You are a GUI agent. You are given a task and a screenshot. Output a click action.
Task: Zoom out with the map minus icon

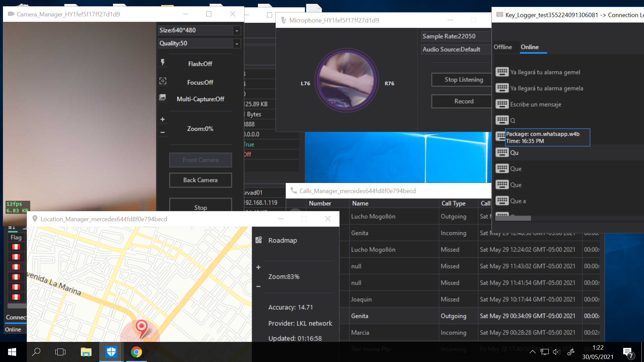(x=258, y=286)
